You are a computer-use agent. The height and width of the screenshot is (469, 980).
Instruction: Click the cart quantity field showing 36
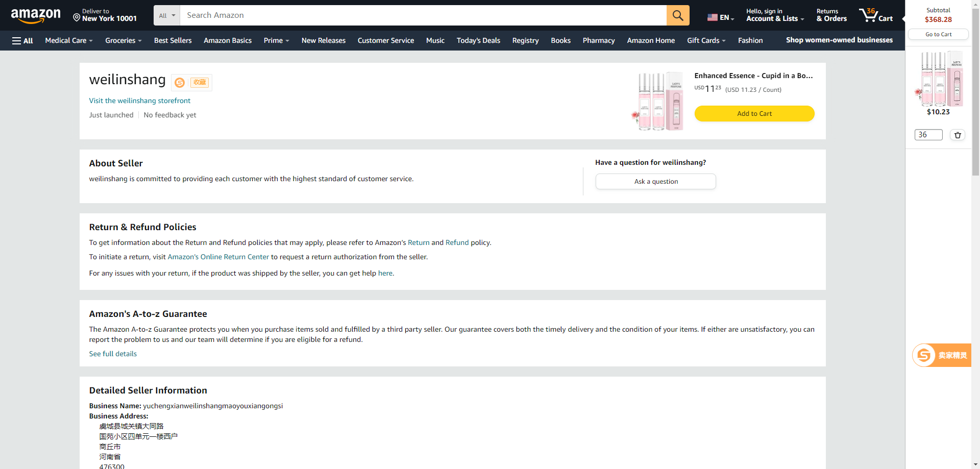(928, 135)
